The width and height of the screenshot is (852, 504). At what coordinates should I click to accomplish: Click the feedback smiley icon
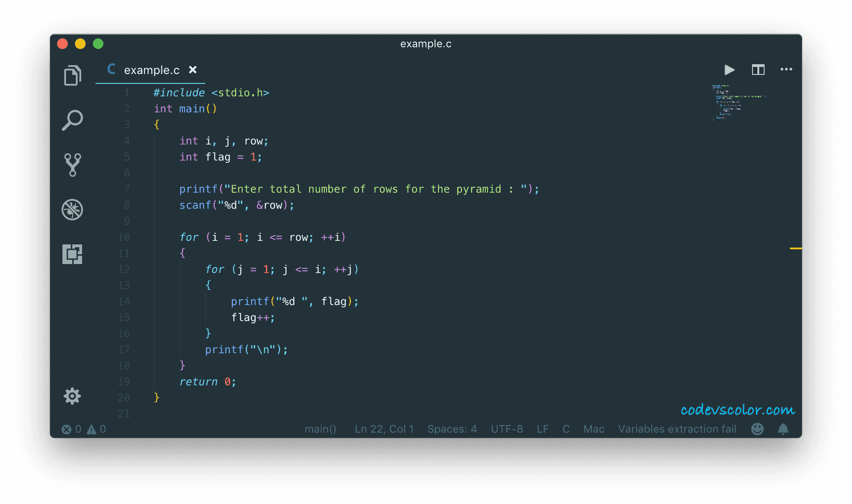tap(757, 429)
